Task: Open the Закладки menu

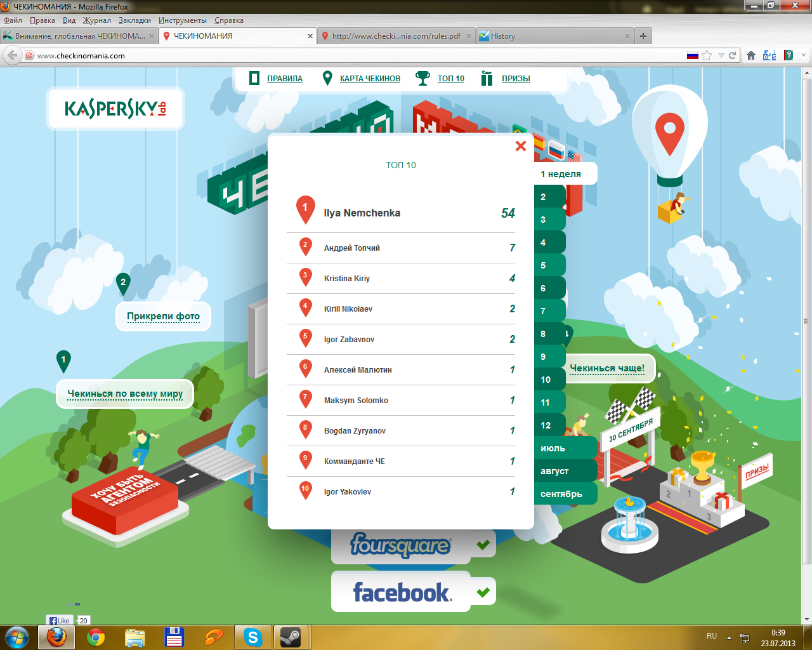Action: pyautogui.click(x=134, y=20)
